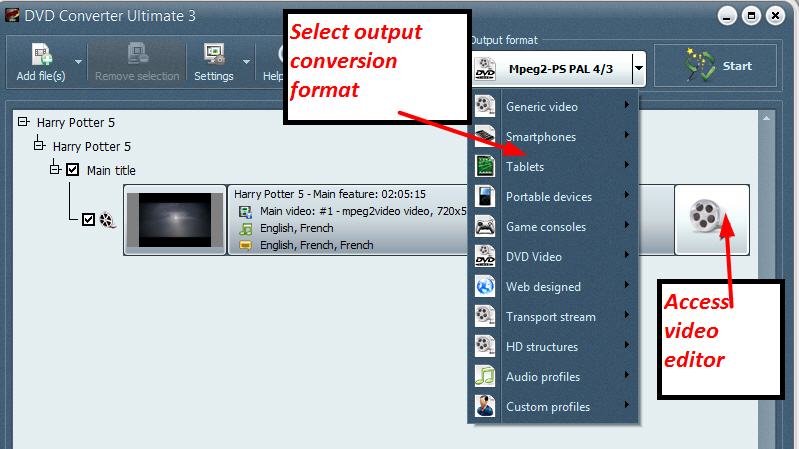
Task: Select the DVD Video menu entry
Action: click(x=553, y=257)
